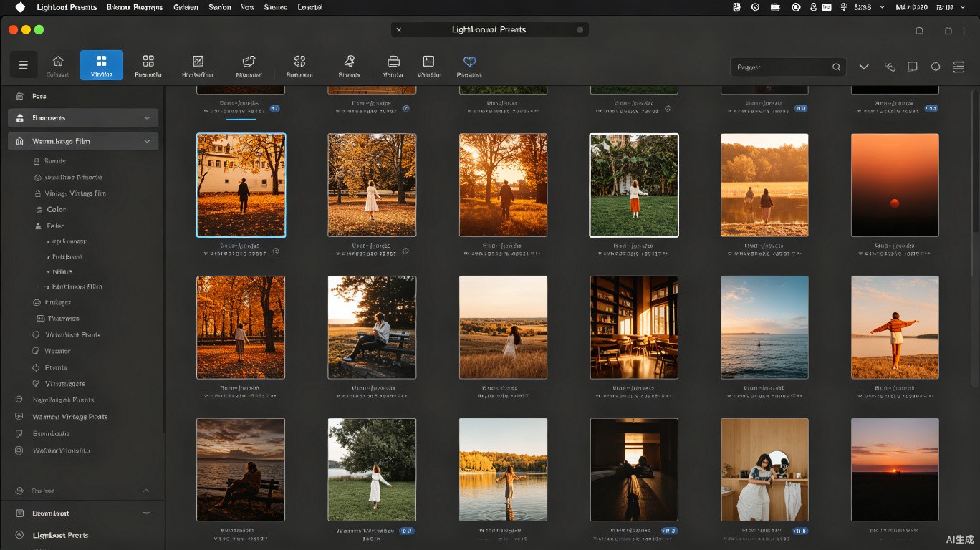The width and height of the screenshot is (980, 550).
Task: Click inside the search field
Action: [788, 67]
